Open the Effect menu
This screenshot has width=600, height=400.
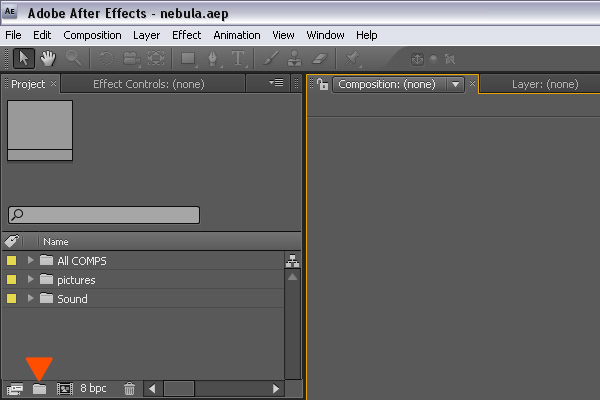tap(186, 35)
